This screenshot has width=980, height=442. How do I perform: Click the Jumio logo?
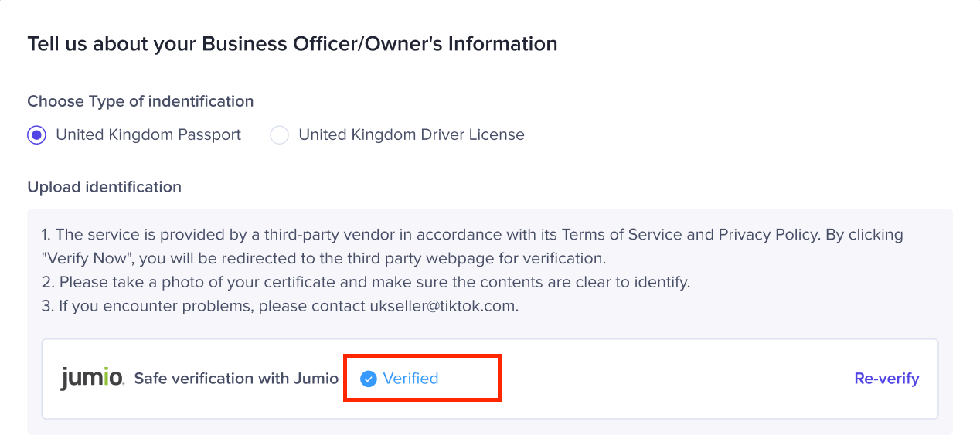tap(92, 378)
